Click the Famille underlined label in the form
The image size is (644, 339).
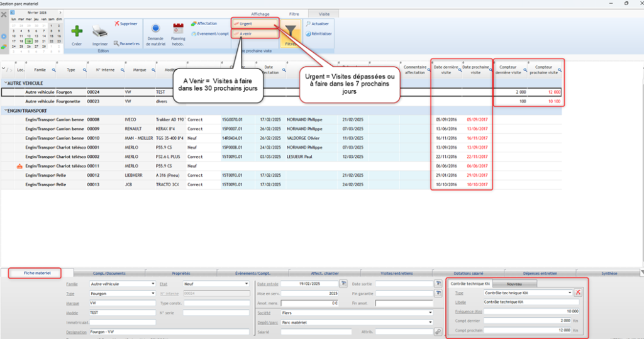72,284
